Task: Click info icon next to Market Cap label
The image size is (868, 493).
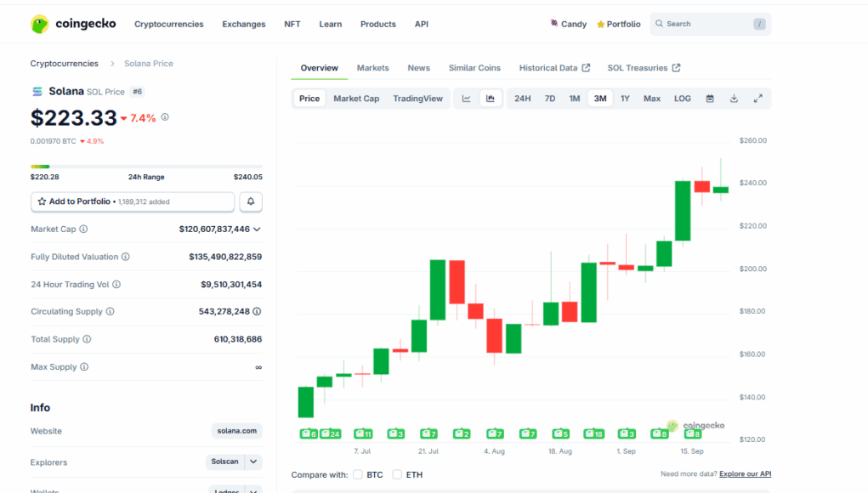Action: 83,229
